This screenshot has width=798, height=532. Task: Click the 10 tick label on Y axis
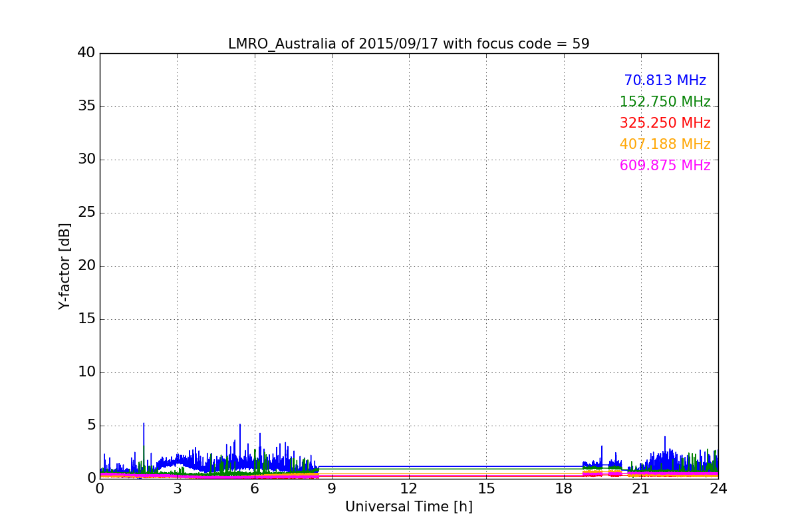[x=86, y=372]
